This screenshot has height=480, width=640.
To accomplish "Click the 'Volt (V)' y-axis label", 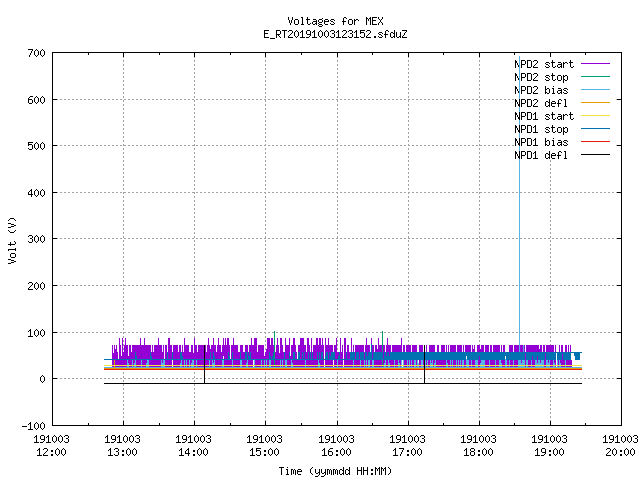I will point(12,240).
